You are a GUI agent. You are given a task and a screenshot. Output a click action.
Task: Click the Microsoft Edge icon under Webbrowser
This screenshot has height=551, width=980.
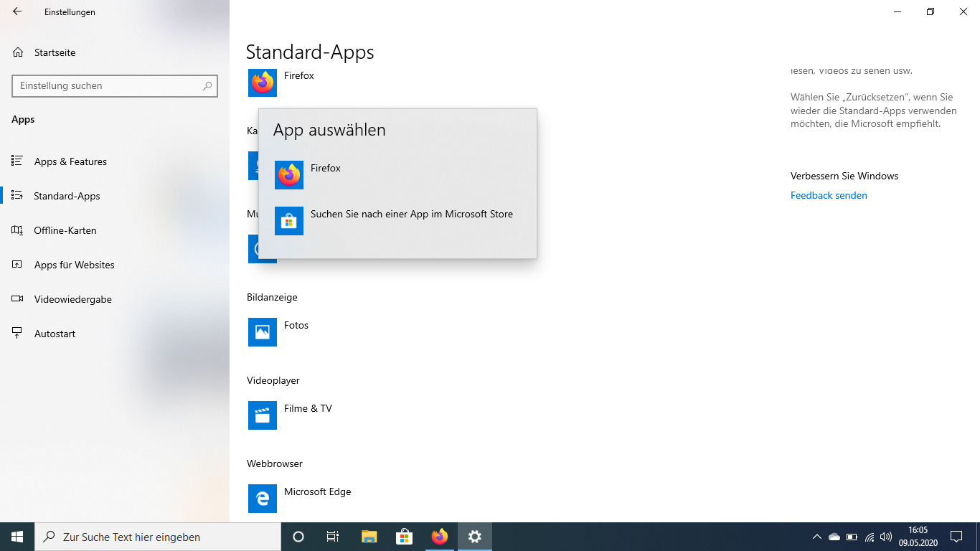click(263, 499)
